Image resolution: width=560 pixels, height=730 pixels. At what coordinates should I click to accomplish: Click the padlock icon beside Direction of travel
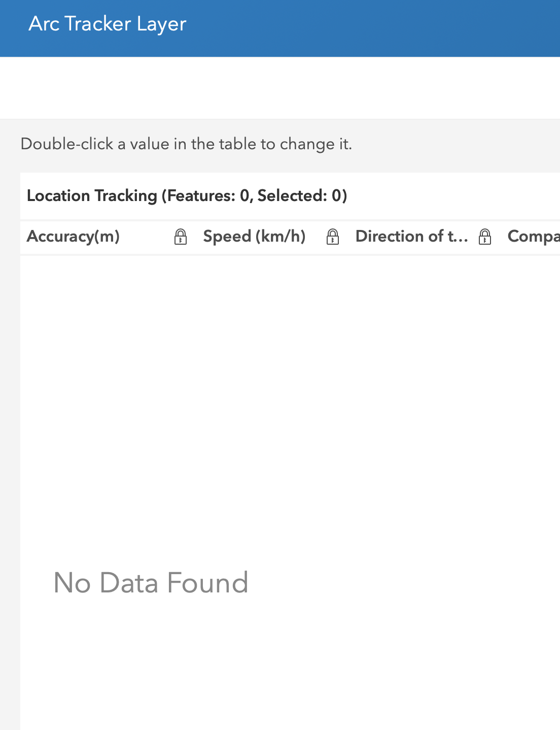click(x=485, y=237)
